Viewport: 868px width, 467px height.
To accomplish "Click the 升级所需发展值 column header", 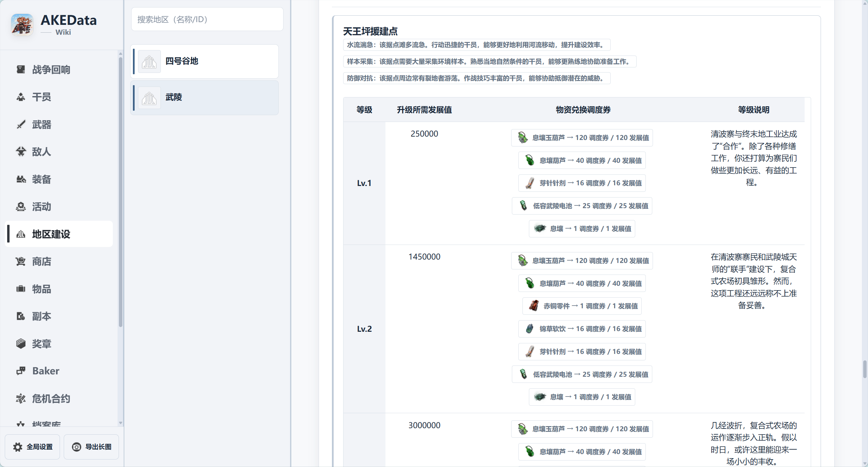I will click(424, 110).
